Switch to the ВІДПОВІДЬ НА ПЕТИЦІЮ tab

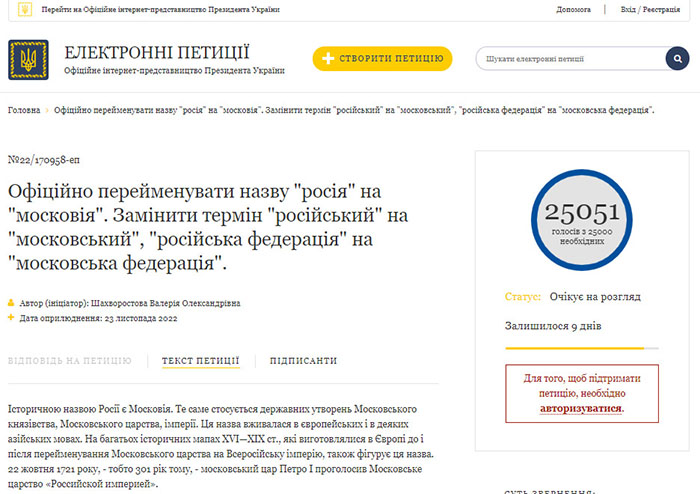pos(69,361)
